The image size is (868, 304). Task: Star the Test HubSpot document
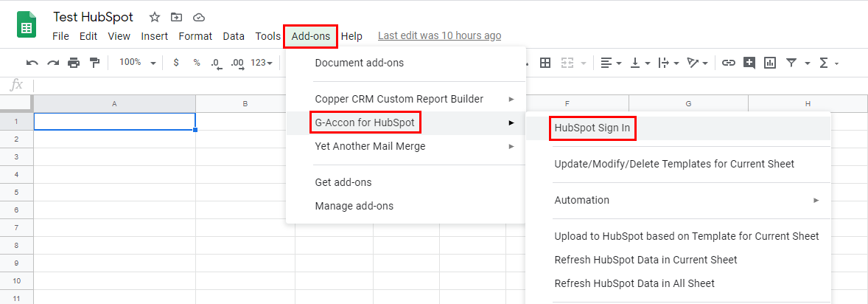tap(155, 17)
